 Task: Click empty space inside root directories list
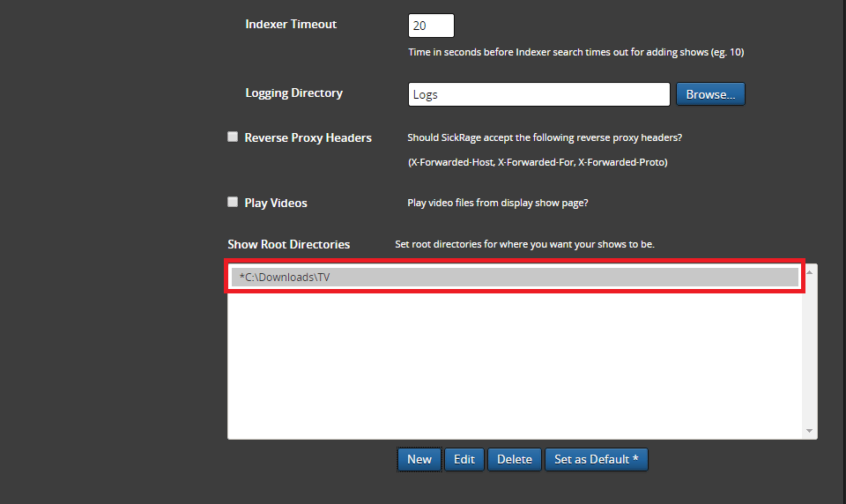coord(515,370)
